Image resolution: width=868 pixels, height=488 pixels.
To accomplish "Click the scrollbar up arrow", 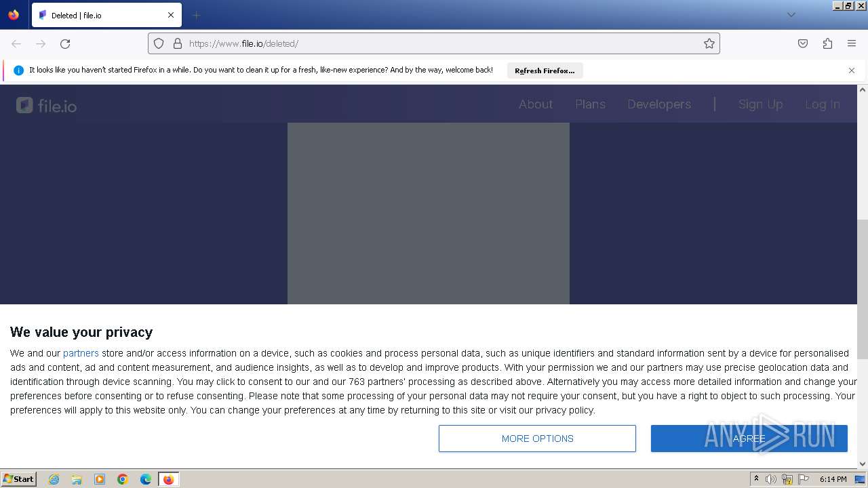I will (x=863, y=89).
